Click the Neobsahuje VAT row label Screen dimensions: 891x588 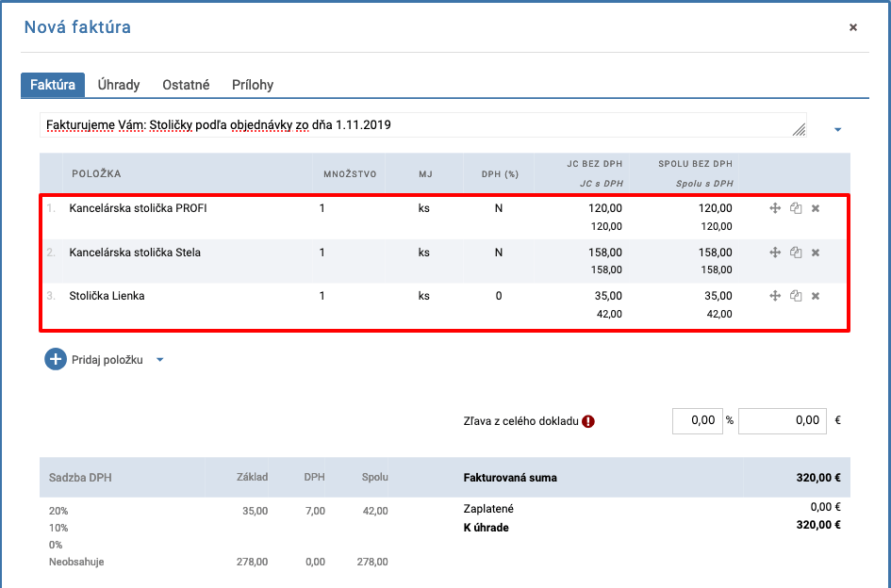tap(76, 562)
